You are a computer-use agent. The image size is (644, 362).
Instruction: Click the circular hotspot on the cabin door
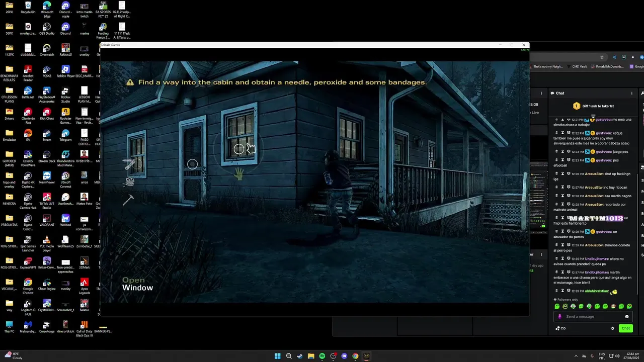[192, 164]
